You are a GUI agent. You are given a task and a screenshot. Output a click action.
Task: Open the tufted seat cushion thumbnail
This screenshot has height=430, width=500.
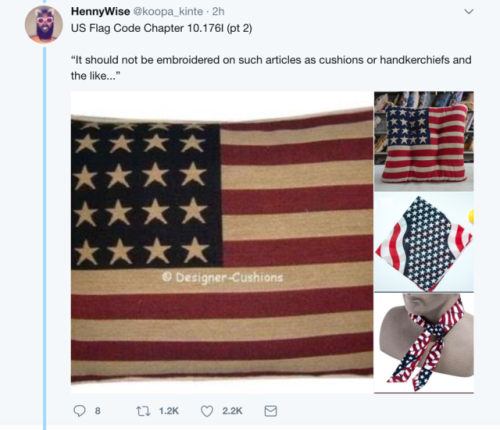pos(424,141)
